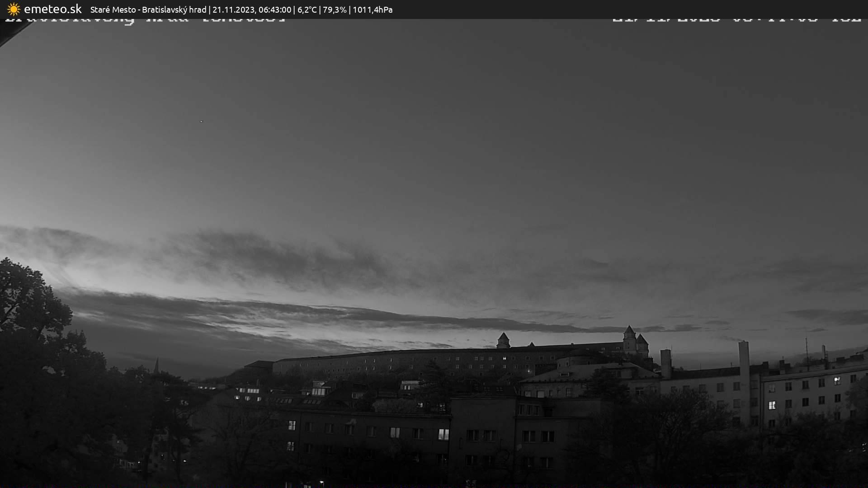
Task: Click the emeteo.sk site name text
Action: pyautogui.click(x=52, y=9)
